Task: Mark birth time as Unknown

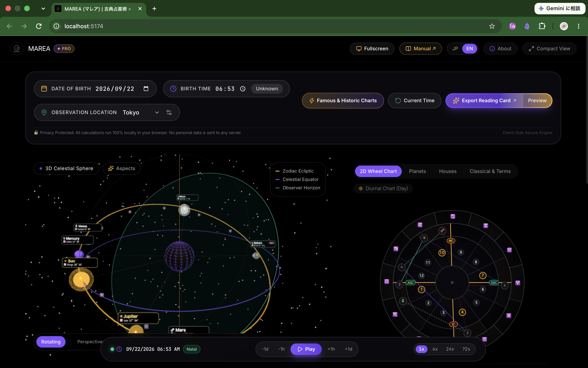Action: (267, 89)
